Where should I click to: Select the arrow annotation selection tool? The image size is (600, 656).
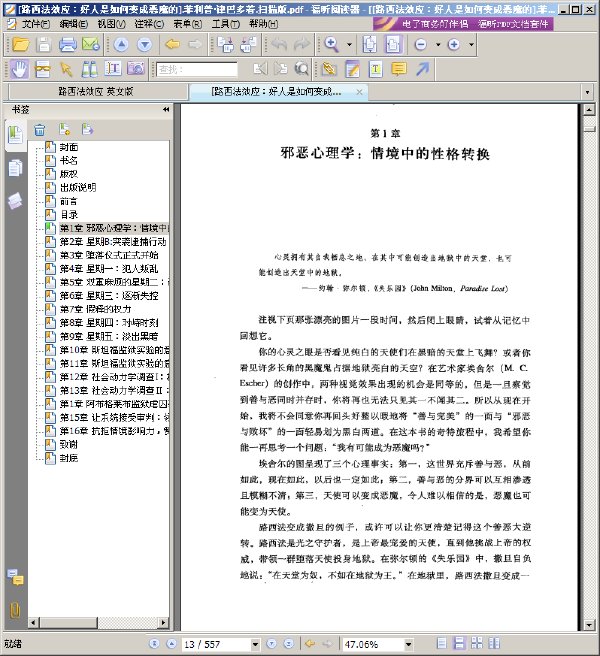point(66,69)
